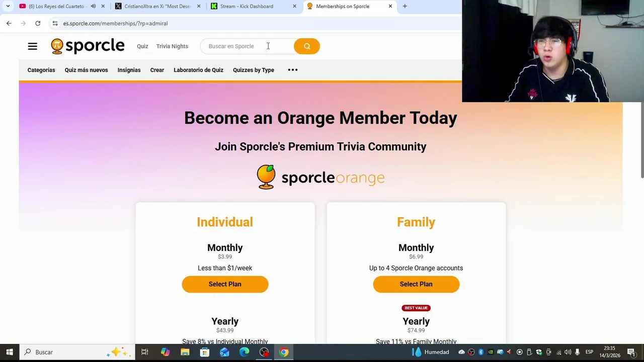Click the page vertical scrollbar
This screenshot has width=644, height=362.
(641, 141)
